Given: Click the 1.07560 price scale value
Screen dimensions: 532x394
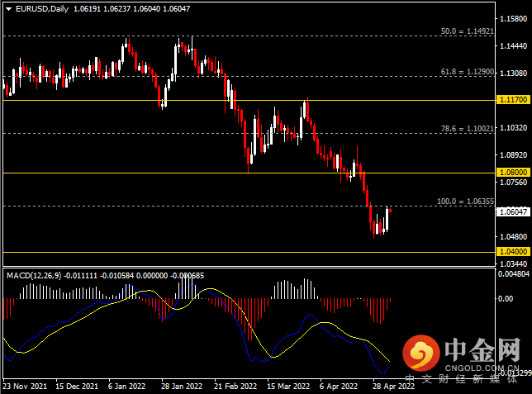Looking at the screenshot, I should click(513, 183).
